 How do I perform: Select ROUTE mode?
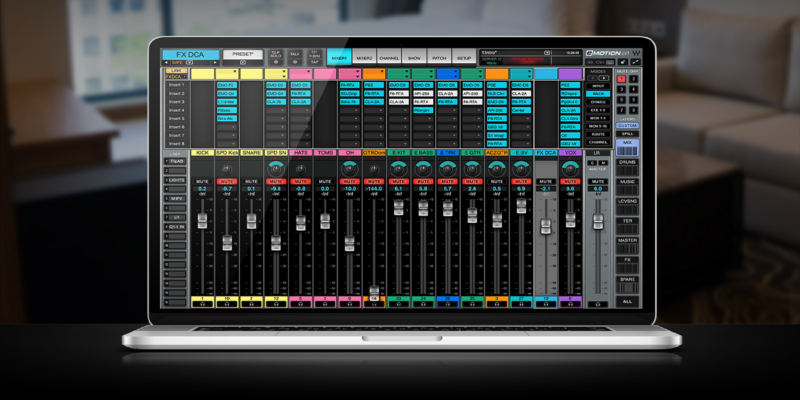pyautogui.click(x=598, y=134)
